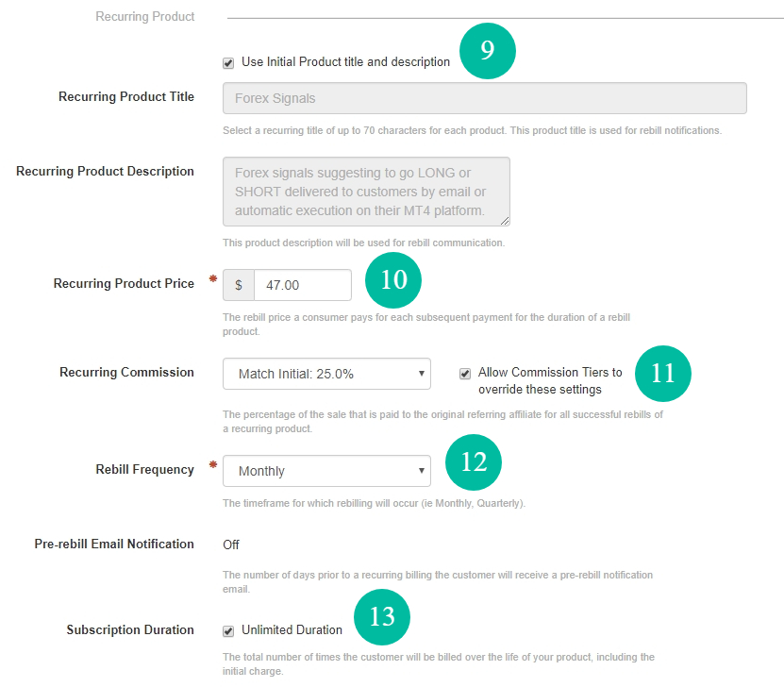Image resolution: width=784 pixels, height=687 pixels.
Task: Open the Rebill Frequency dropdown
Action: point(326,471)
